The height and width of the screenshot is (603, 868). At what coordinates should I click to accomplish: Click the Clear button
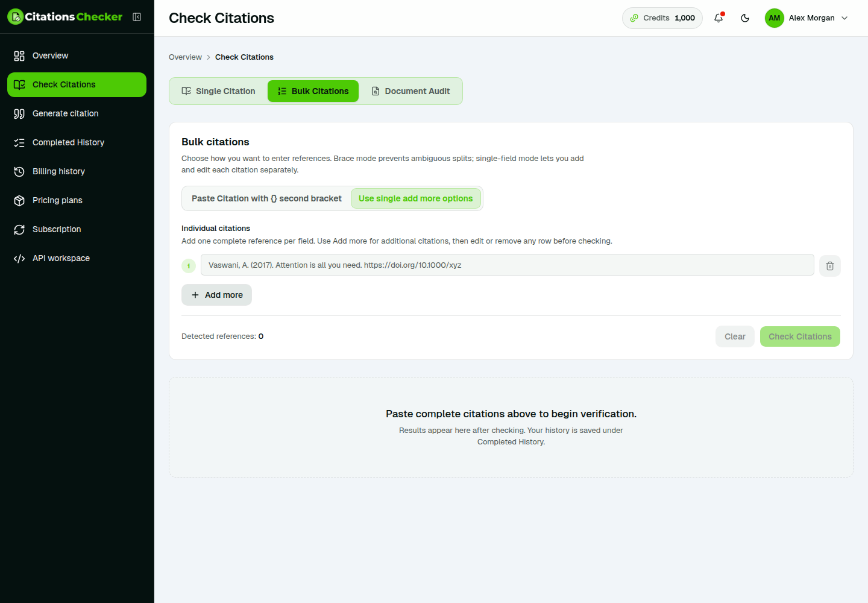[735, 336]
